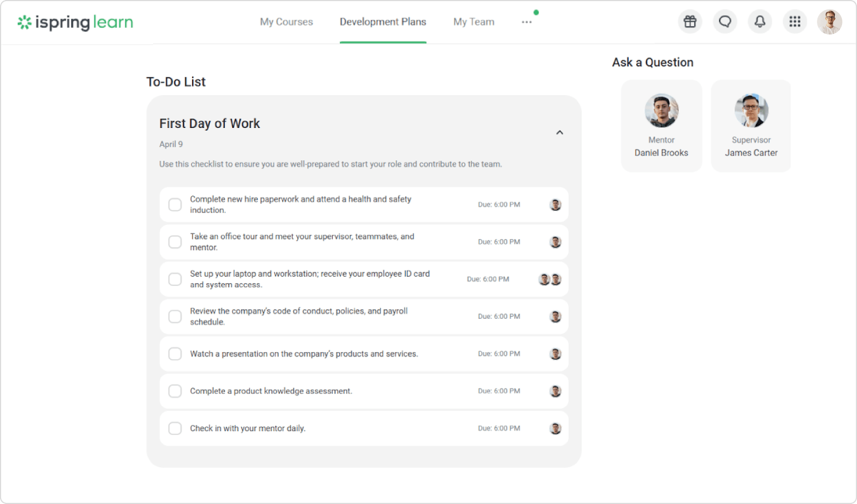
Task: Click the user profile avatar in header
Action: coord(829,22)
